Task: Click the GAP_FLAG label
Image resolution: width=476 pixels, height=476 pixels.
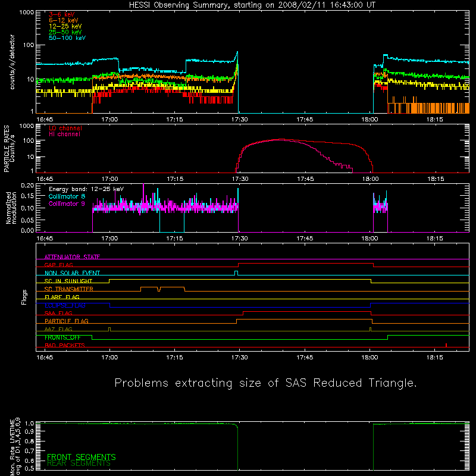Action: coord(58,265)
